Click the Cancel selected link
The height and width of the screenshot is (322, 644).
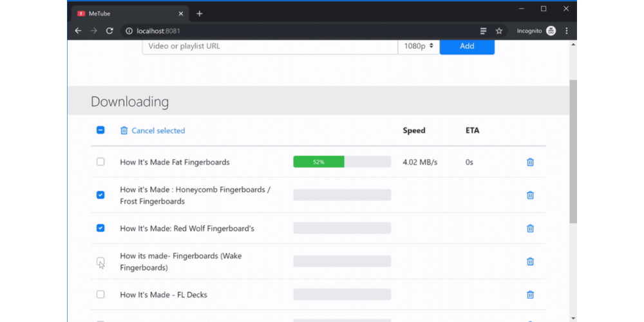tap(158, 131)
